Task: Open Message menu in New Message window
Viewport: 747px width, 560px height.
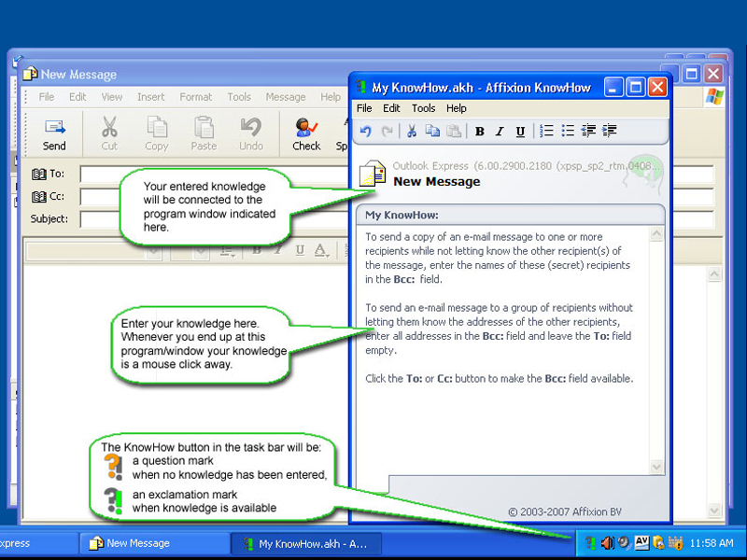Action: pyautogui.click(x=286, y=97)
